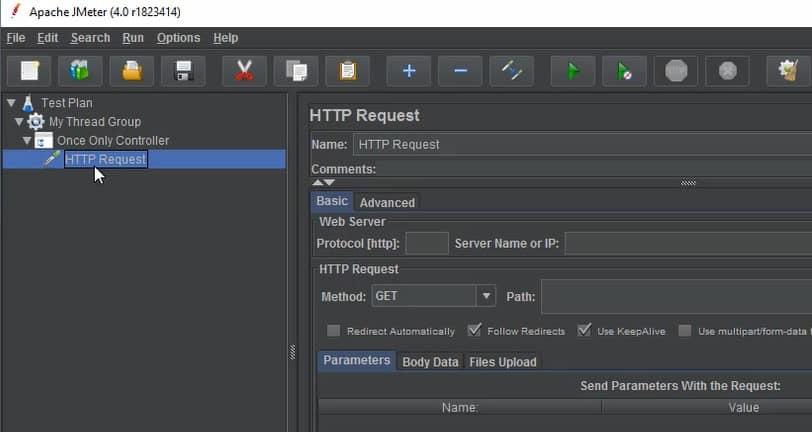Enable Use multipart/form-data checkbox

(x=685, y=330)
